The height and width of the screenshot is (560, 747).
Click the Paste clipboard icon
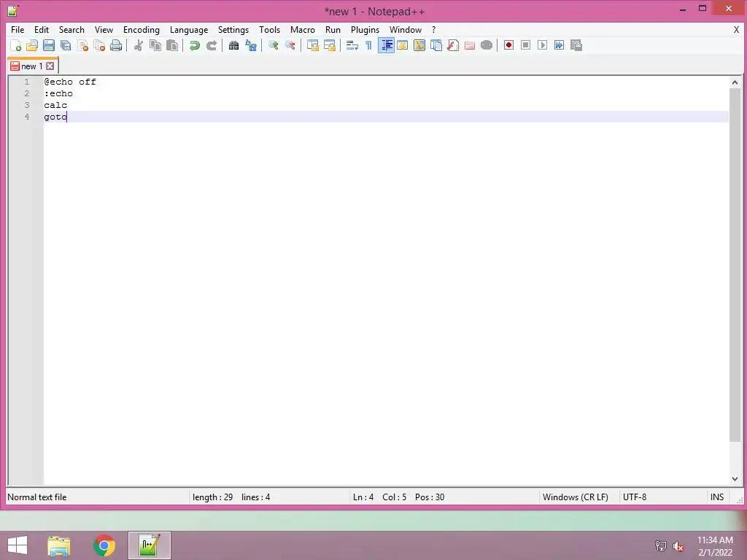pos(172,45)
